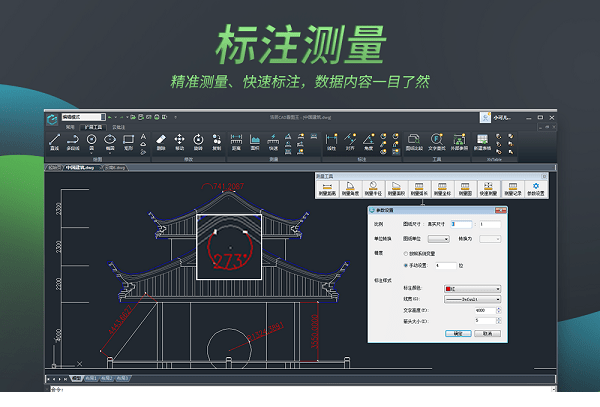
Task: Click measure angle in 测量工具 toolbar
Action: [x=350, y=189]
